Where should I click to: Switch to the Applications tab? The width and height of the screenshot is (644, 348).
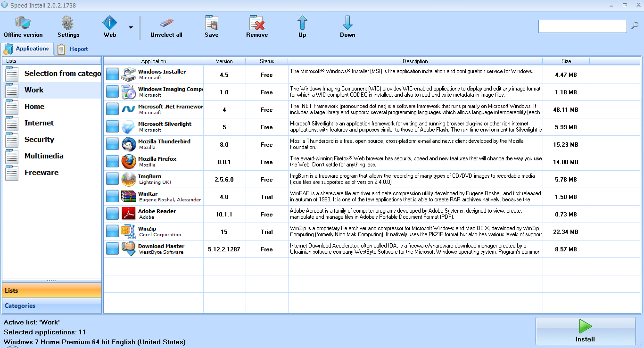pos(27,49)
